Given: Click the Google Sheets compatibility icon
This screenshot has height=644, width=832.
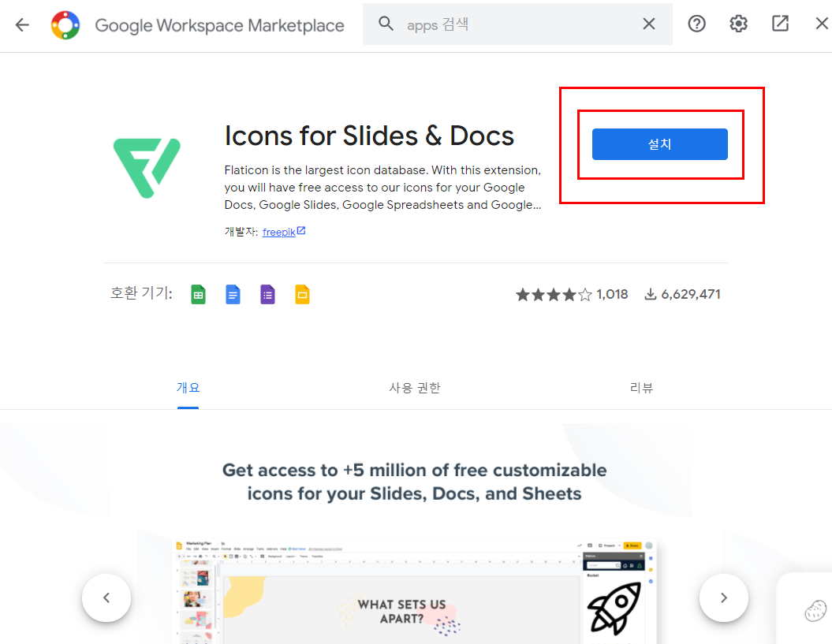Looking at the screenshot, I should click(198, 295).
